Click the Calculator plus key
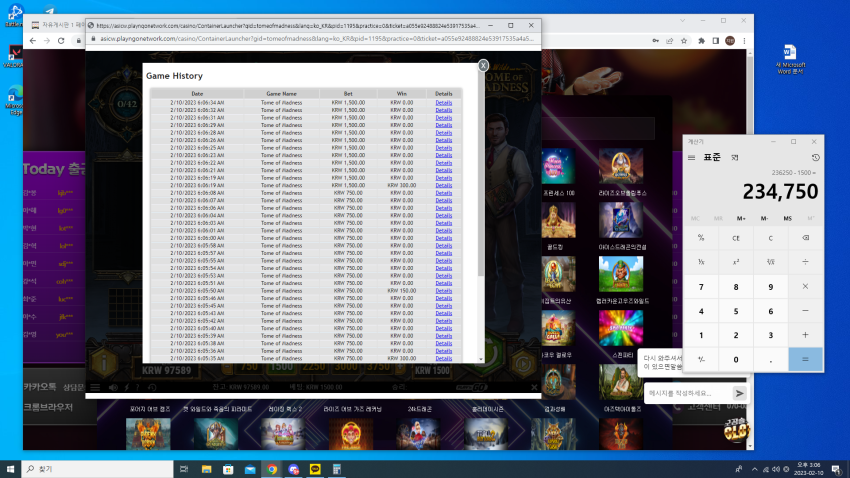The height and width of the screenshot is (478, 850). coord(805,335)
